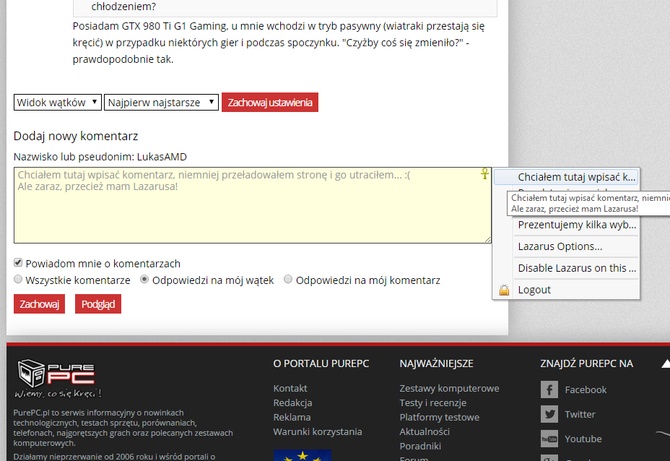
Task: Click the 'ZNAJDŹ PUREPC NA' footer heading
Action: pos(586,364)
